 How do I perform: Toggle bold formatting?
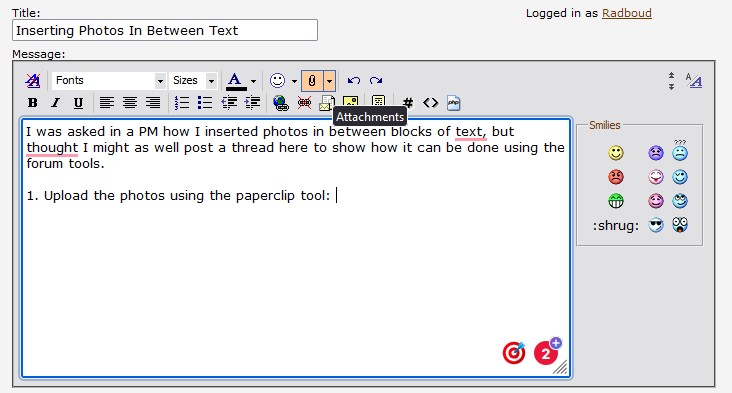pyautogui.click(x=33, y=103)
